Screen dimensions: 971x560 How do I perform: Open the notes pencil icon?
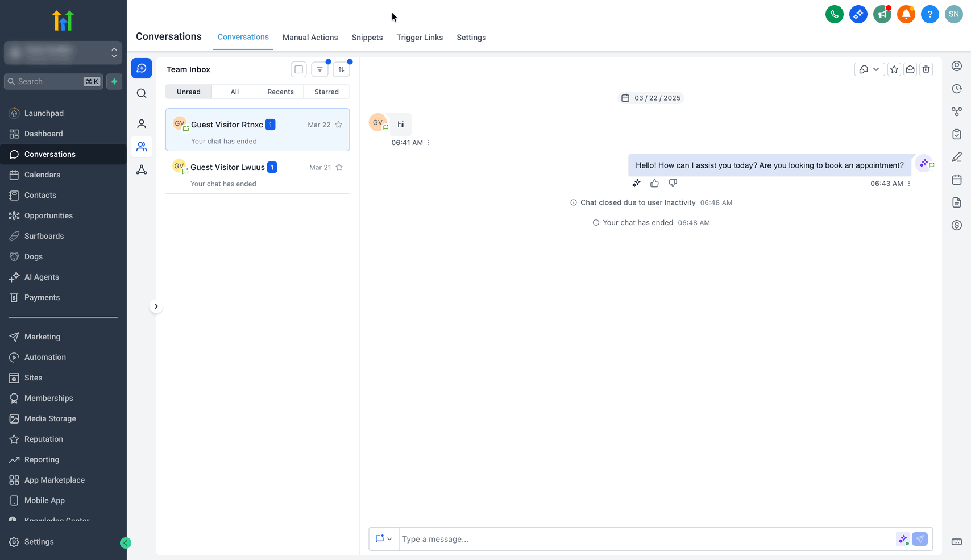pyautogui.click(x=957, y=157)
